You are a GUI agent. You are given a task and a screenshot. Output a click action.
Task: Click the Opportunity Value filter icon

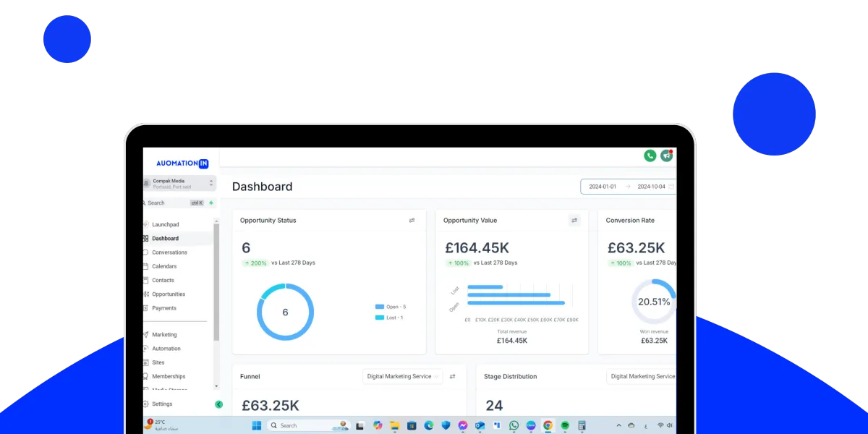(574, 221)
